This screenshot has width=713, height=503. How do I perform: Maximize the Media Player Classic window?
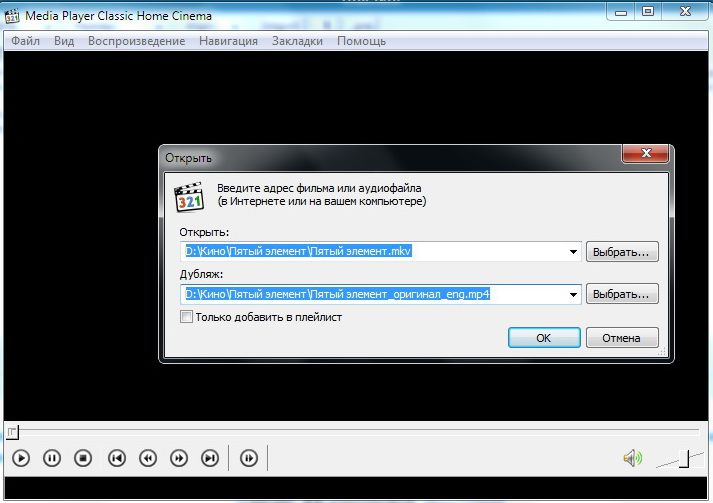(648, 12)
